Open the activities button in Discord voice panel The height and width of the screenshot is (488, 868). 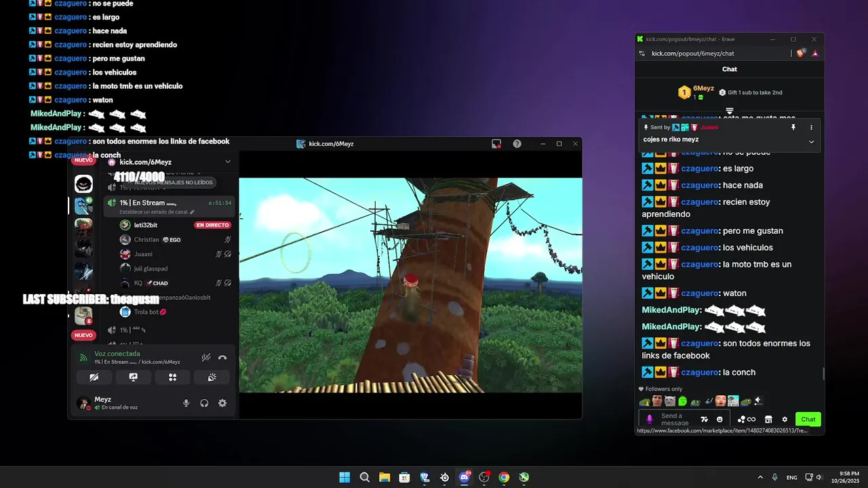click(x=172, y=378)
